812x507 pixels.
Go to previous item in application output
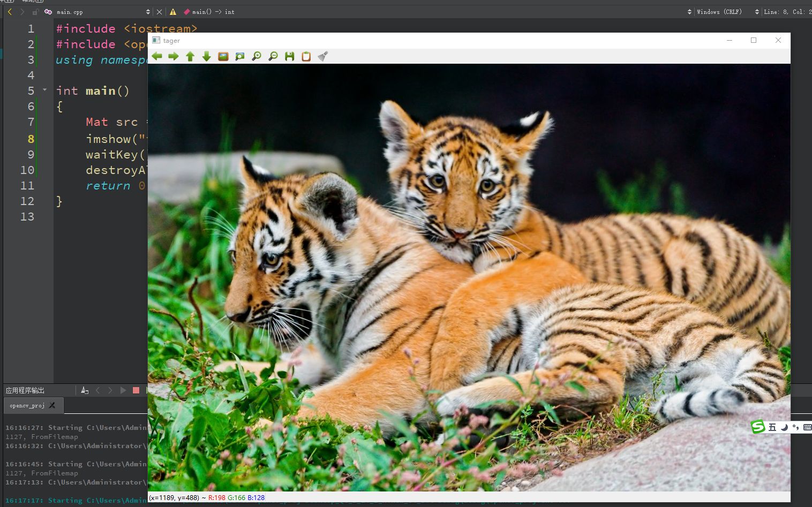[97, 390]
